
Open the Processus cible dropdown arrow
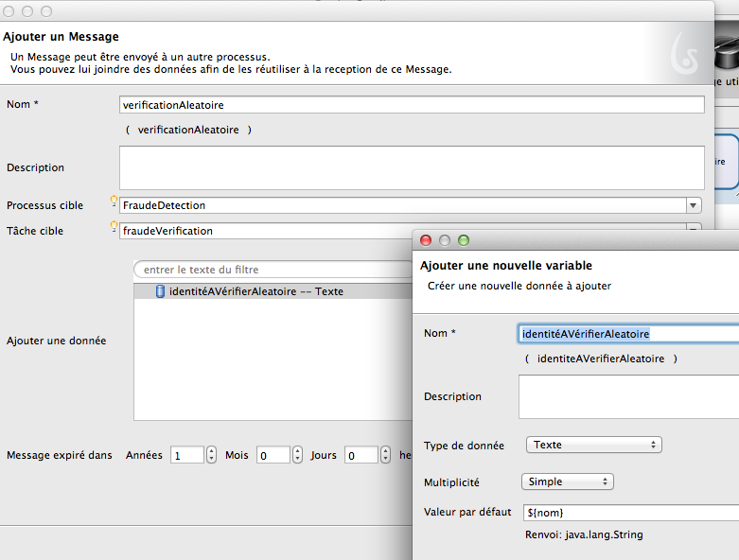coord(694,205)
